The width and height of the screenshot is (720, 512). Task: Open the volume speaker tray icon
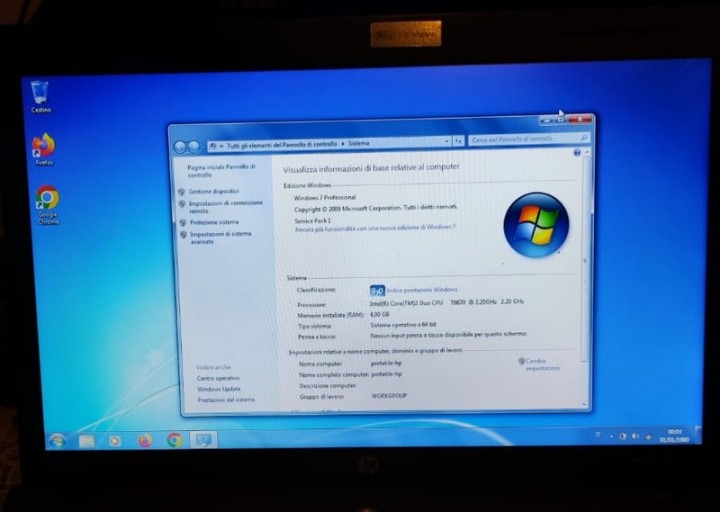pos(635,436)
